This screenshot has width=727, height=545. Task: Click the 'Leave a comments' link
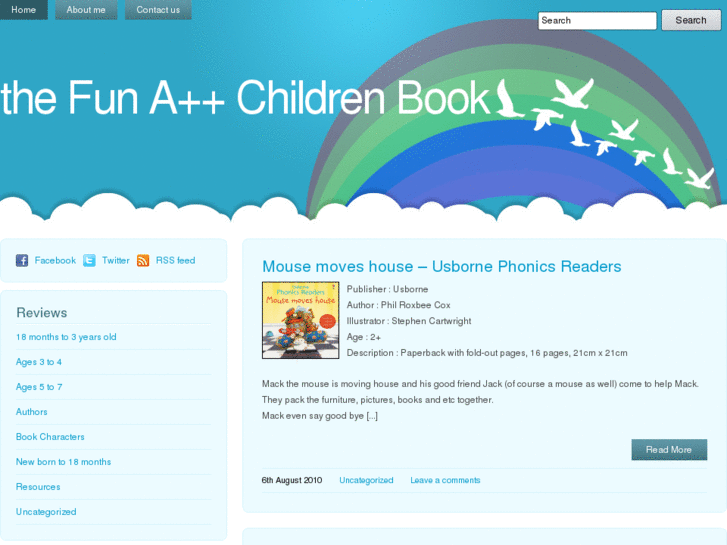tap(445, 480)
